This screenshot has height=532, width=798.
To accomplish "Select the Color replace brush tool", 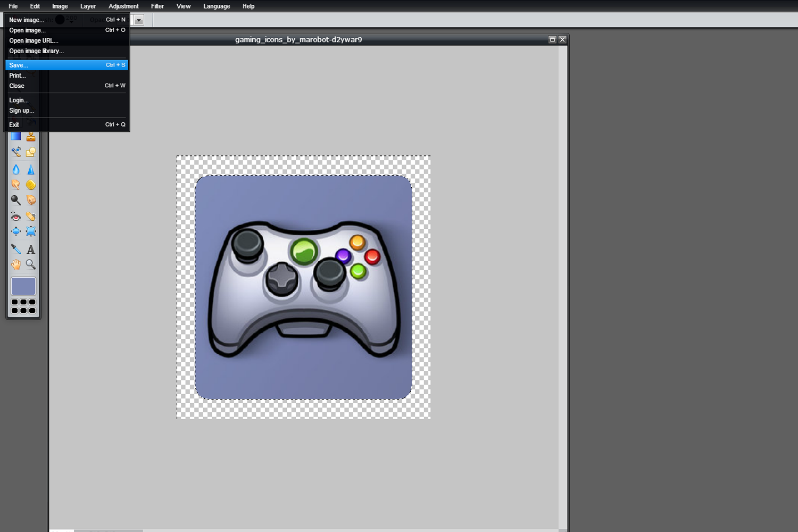I will click(16, 152).
